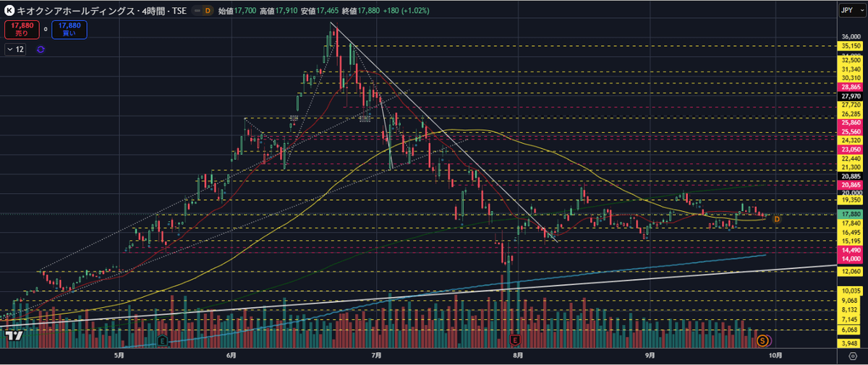Click the 9月 time axis label

coord(650,355)
